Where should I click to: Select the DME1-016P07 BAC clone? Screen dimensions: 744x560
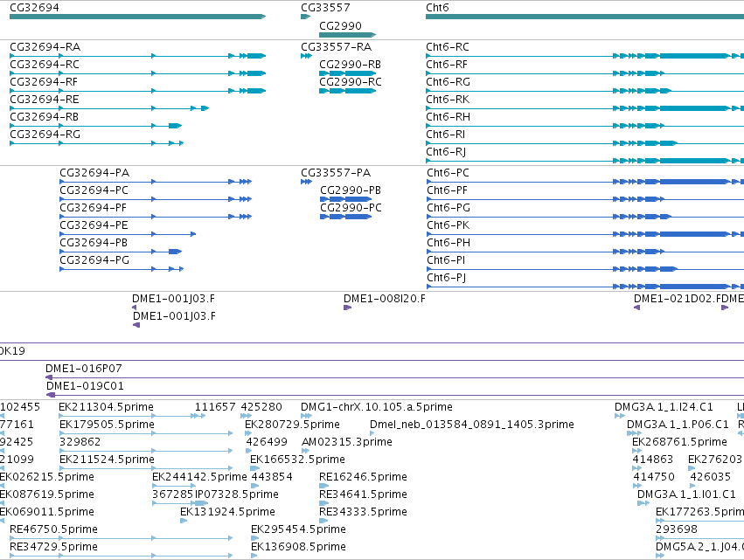tap(395, 377)
